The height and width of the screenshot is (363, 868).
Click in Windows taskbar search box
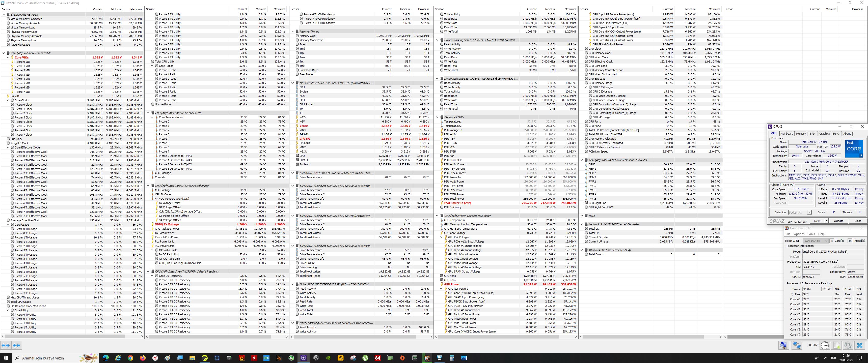pyautogui.click(x=56, y=358)
